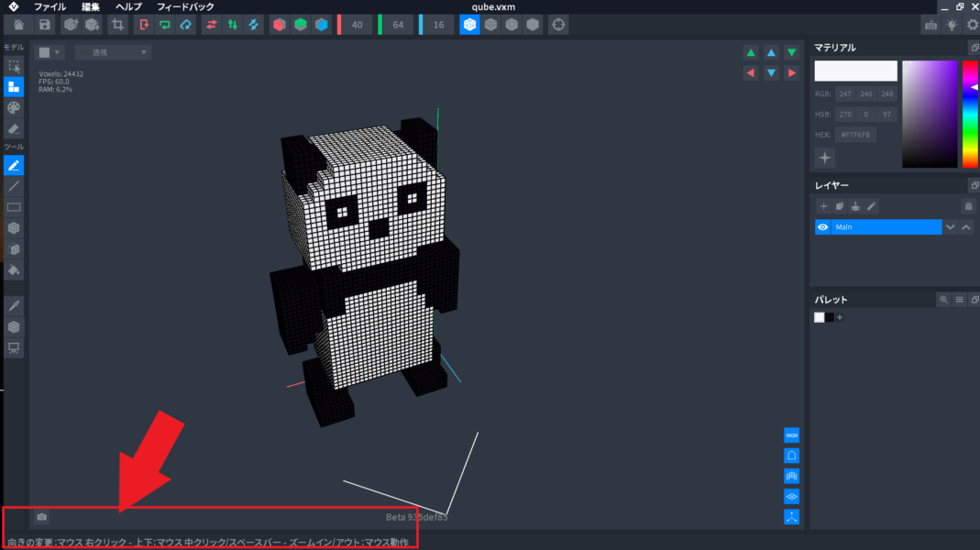This screenshot has width=980, height=550.
Task: Click the app logo in the menu bar
Action: click(13, 7)
